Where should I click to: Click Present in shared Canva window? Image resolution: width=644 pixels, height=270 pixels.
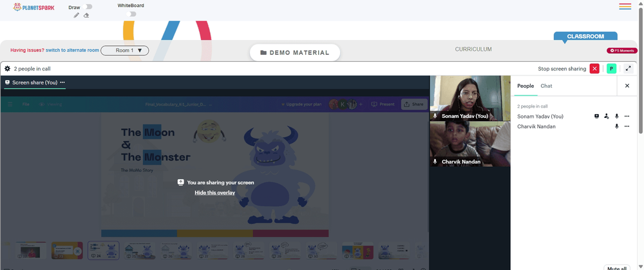(383, 104)
